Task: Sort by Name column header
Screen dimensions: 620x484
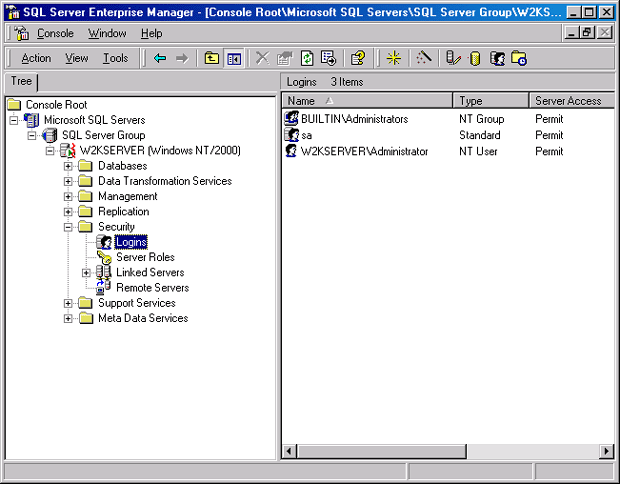Action: point(367,101)
